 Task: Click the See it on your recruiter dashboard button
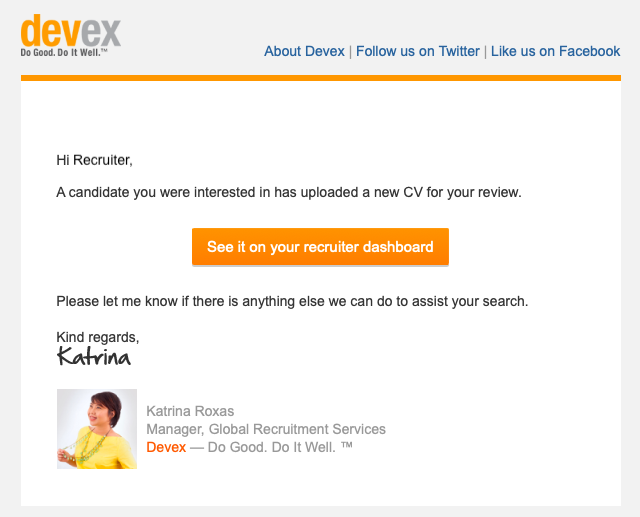coord(320,247)
